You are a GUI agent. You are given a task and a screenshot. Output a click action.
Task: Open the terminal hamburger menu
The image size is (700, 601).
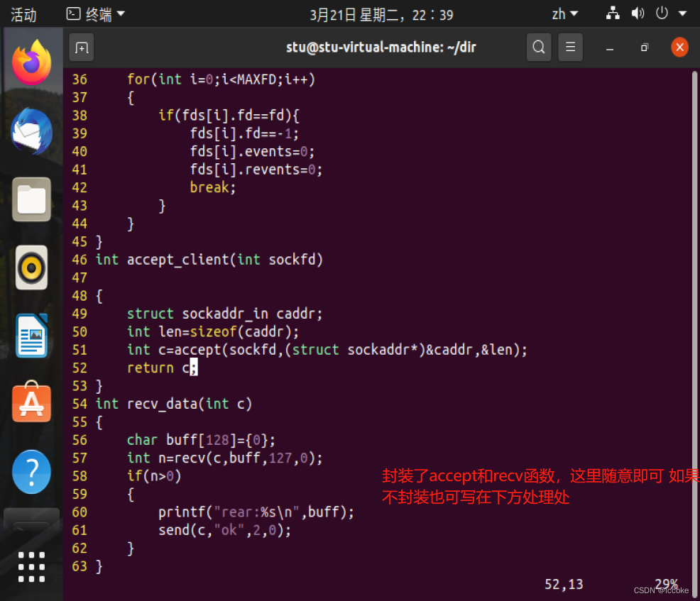coord(571,47)
